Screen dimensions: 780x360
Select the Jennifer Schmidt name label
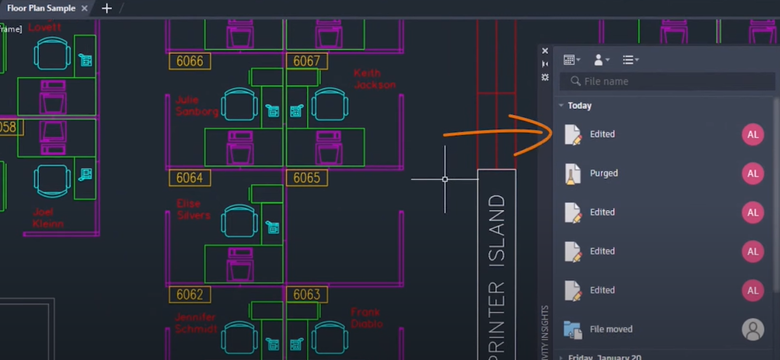[195, 323]
